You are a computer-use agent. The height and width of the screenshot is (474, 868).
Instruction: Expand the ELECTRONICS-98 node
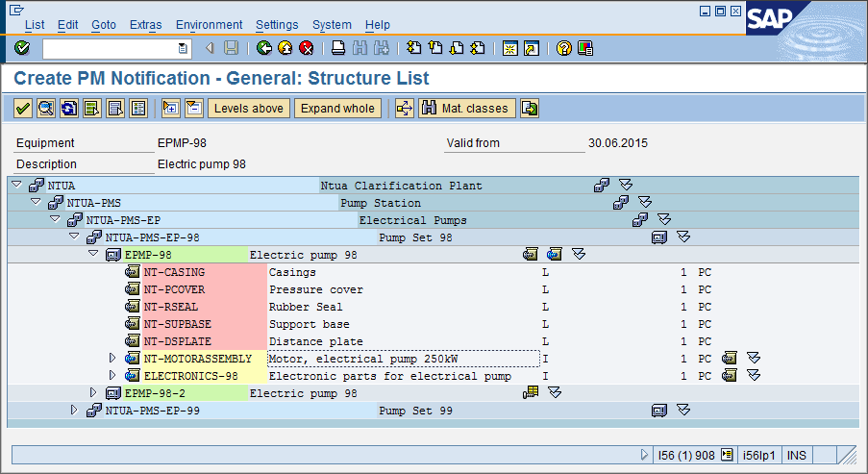112,375
